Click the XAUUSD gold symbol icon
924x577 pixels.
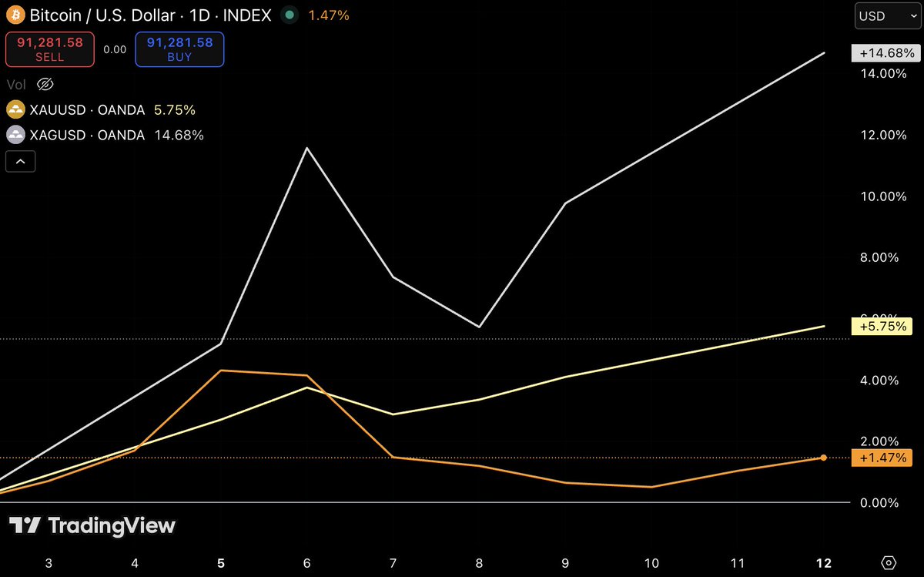coord(15,109)
